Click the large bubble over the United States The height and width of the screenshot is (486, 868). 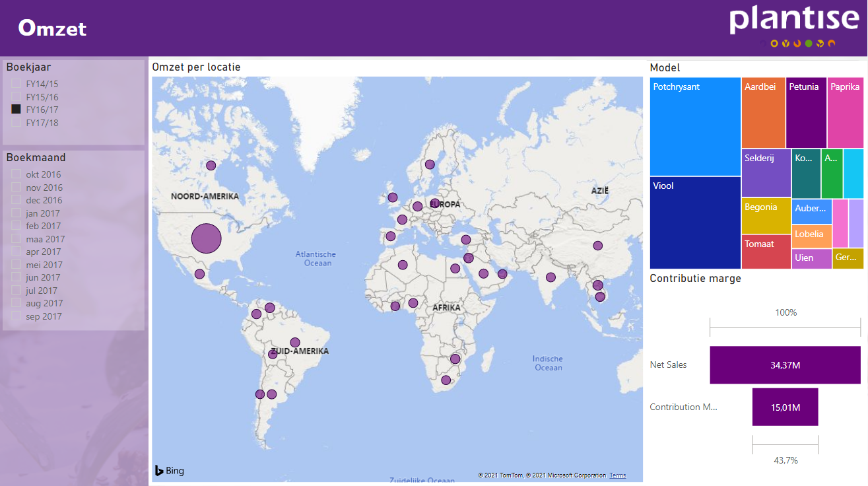[206, 238]
